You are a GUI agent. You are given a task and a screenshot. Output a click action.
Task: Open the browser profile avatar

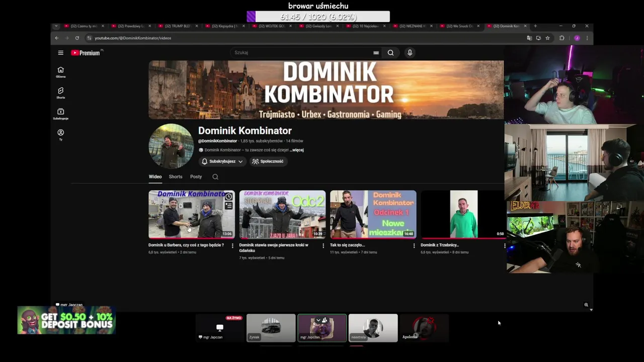point(577,38)
